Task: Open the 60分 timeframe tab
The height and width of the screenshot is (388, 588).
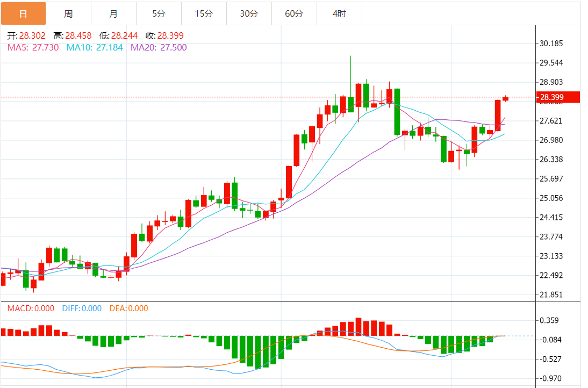Action: tap(294, 13)
